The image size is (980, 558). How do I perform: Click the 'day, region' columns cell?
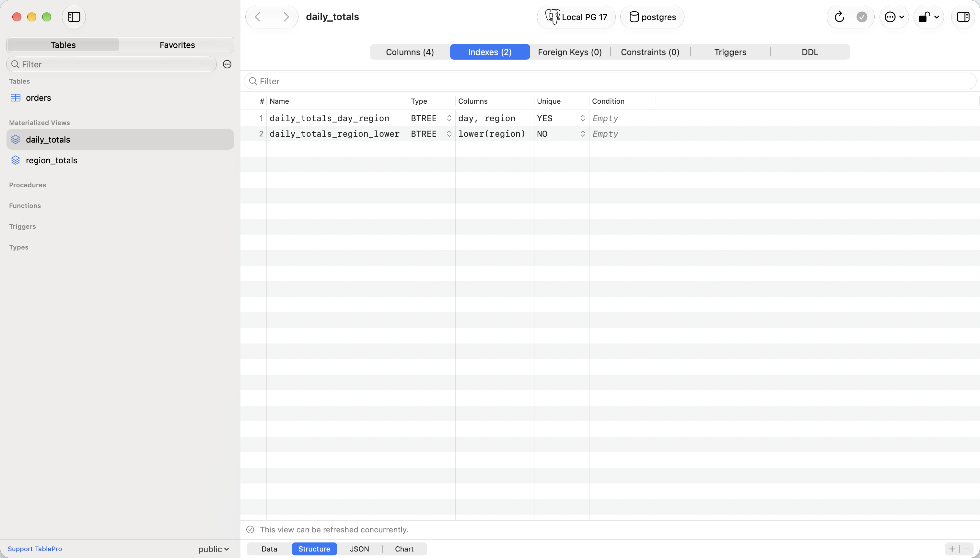[495, 118]
